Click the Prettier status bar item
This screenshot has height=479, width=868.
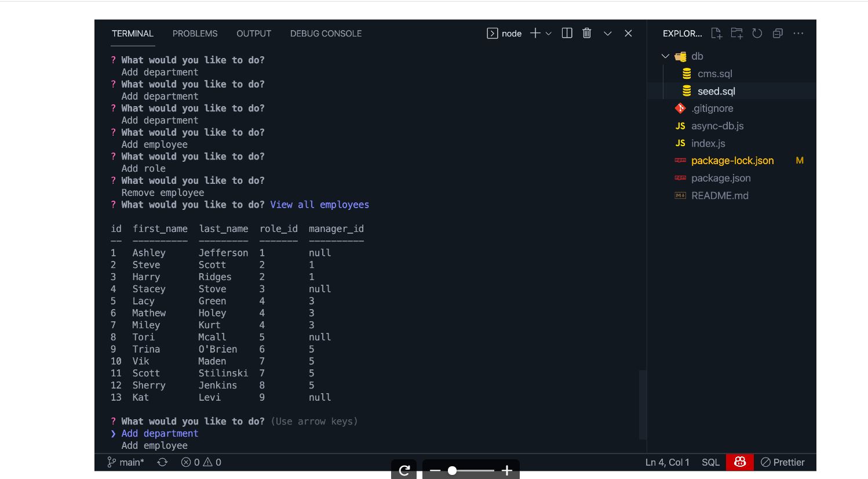(x=782, y=462)
